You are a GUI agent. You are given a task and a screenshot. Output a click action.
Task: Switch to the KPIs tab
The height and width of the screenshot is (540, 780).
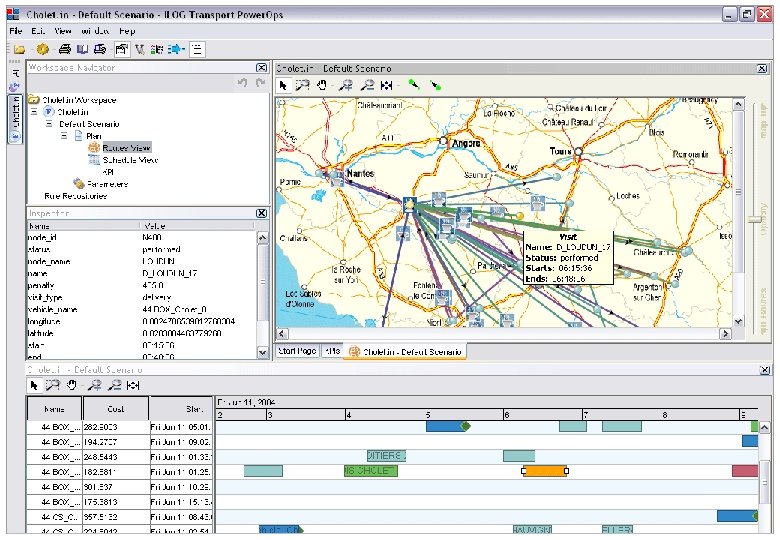[x=332, y=351]
